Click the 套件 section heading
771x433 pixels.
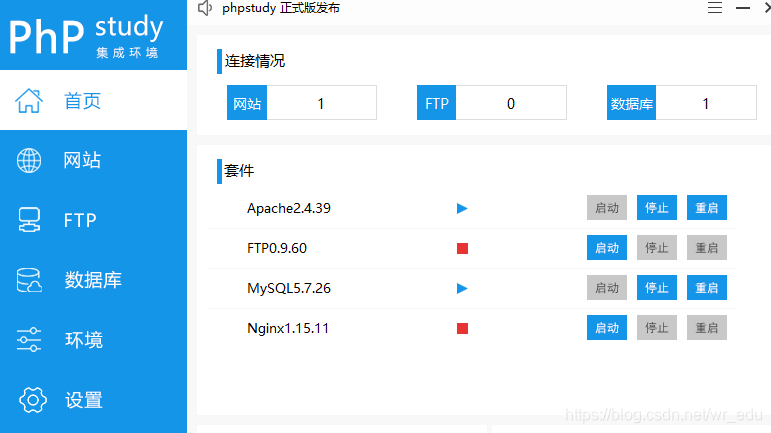(x=239, y=171)
